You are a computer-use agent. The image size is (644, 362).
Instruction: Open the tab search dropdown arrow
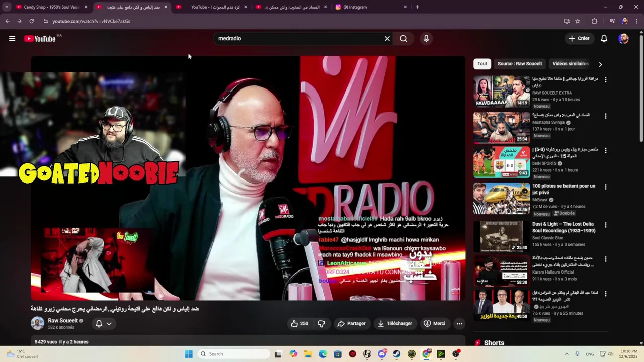click(7, 7)
